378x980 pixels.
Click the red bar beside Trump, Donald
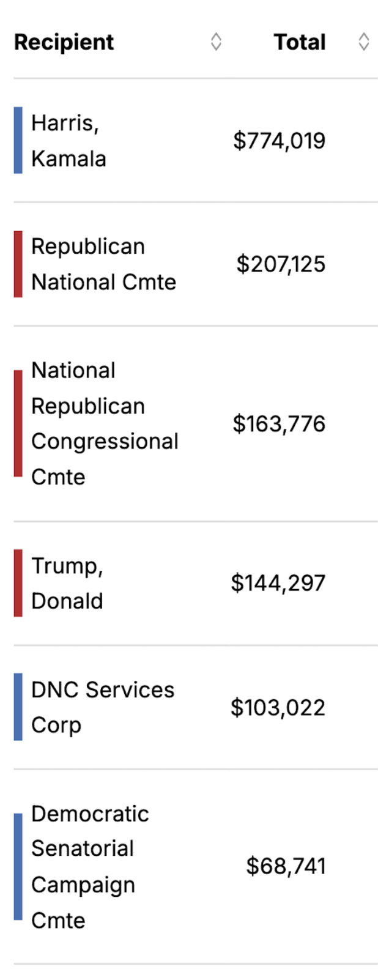pos(18,583)
